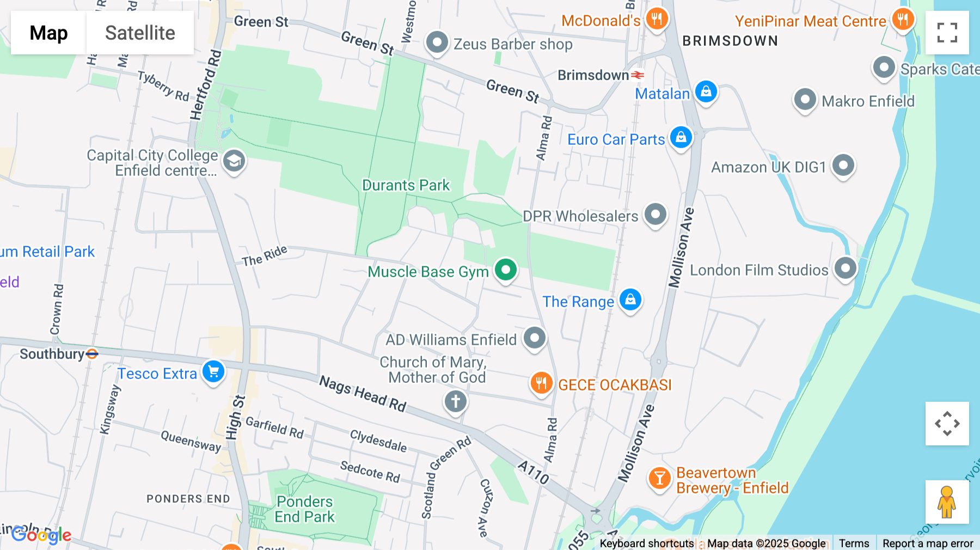Viewport: 980px width, 550px height.
Task: Select the McDonald's restaurant pin
Action: pyautogui.click(x=657, y=20)
